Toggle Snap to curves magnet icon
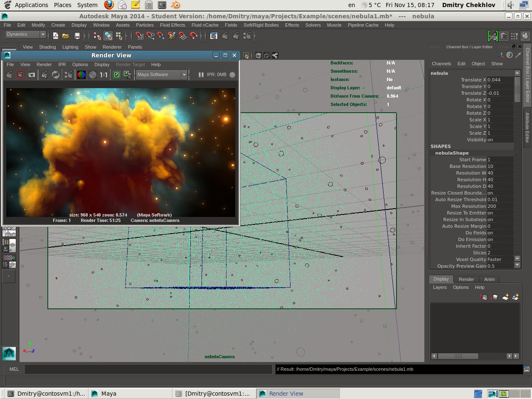 [x=150, y=36]
